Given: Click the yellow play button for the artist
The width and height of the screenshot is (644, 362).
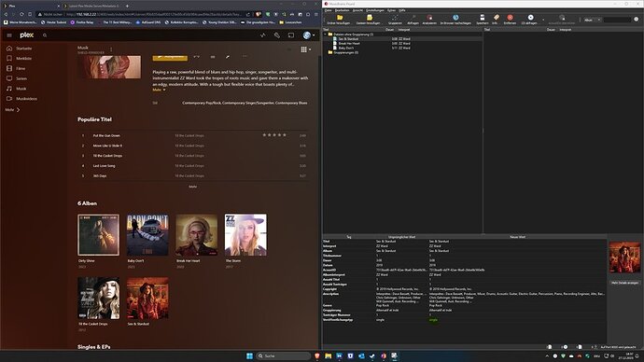Looking at the screenshot, I should click(x=170, y=57).
